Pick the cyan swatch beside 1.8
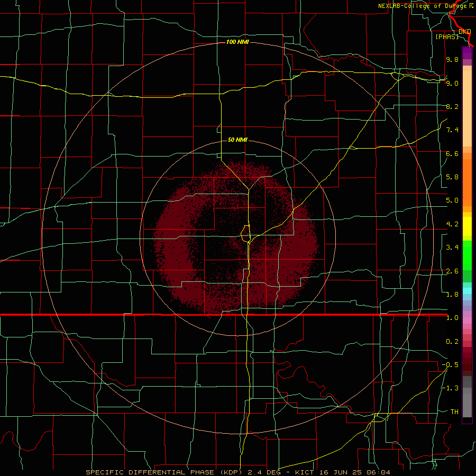Image resolution: width=476 pixels, height=476 pixels. tap(467, 291)
